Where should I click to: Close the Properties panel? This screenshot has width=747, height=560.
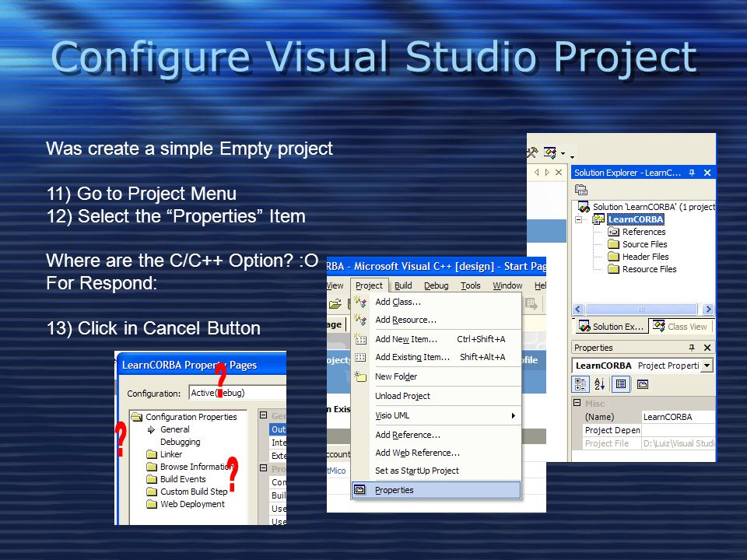(707, 348)
